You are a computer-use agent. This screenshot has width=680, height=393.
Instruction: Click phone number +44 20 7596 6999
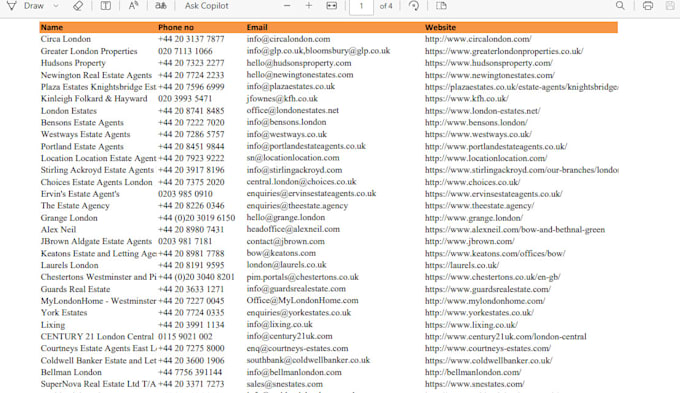click(x=191, y=87)
